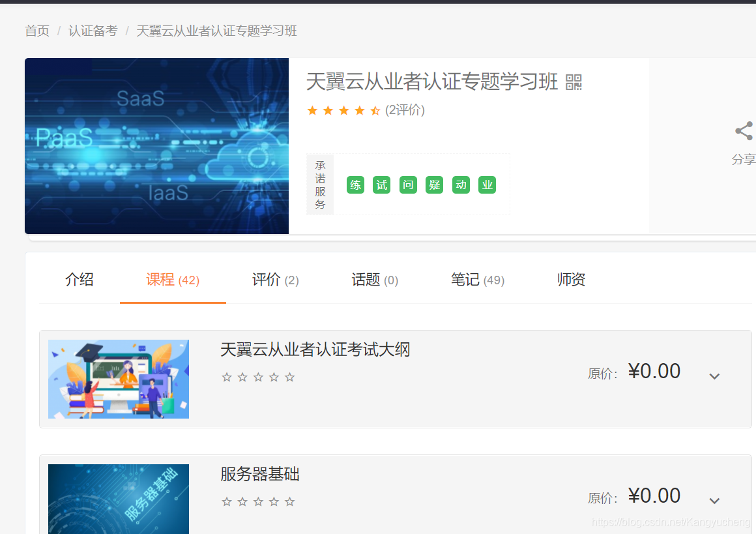The image size is (756, 534).
Task: Click the (2评价) reviews link
Action: (405, 110)
